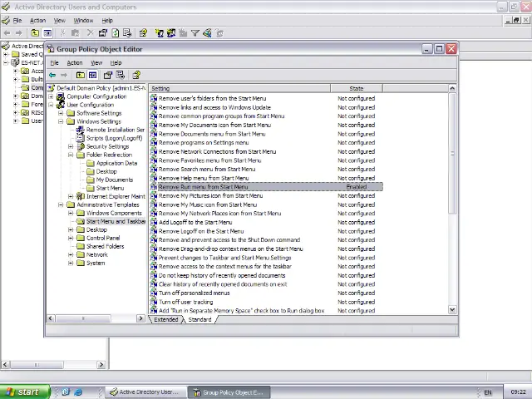
Task: Select Default Domain Policy root node
Action: coord(101,88)
